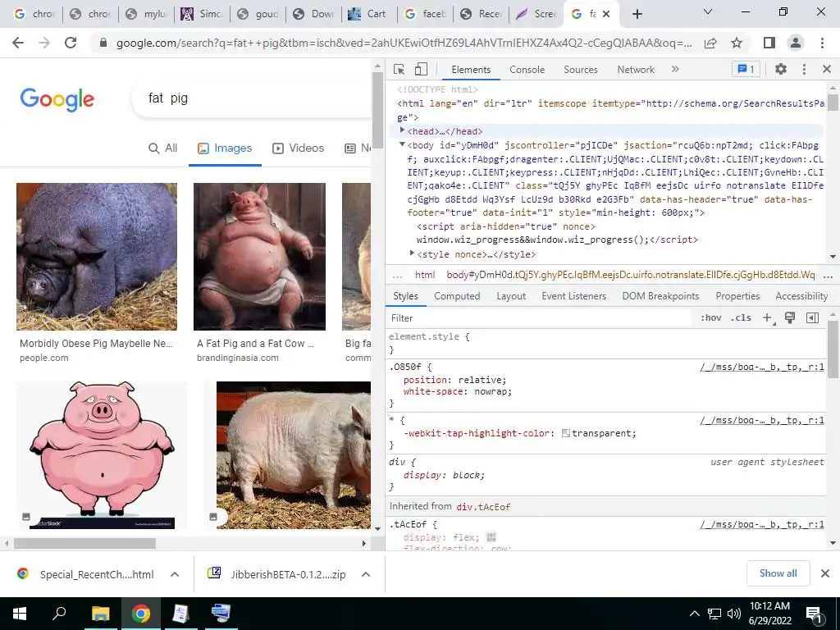The image size is (840, 630).
Task: Open the Event Listeners tab
Action: (573, 296)
